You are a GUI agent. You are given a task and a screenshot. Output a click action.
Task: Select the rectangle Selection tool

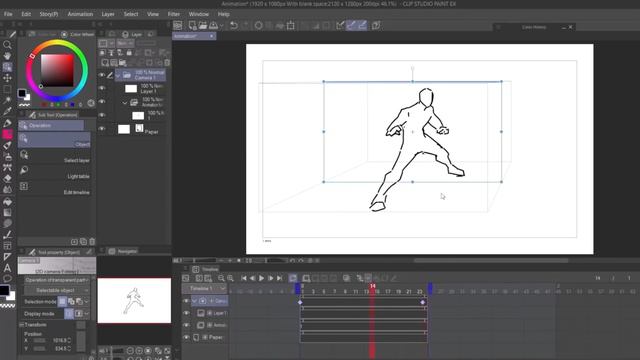pos(7,89)
